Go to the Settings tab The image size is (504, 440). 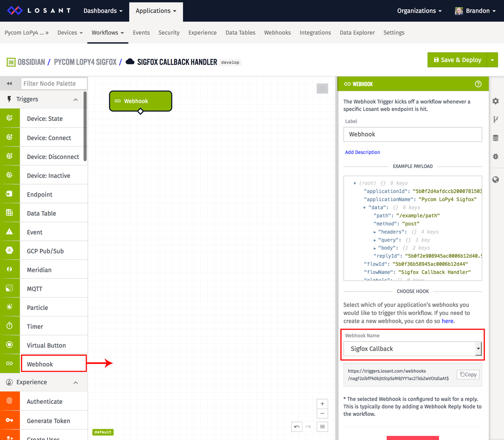coord(394,33)
